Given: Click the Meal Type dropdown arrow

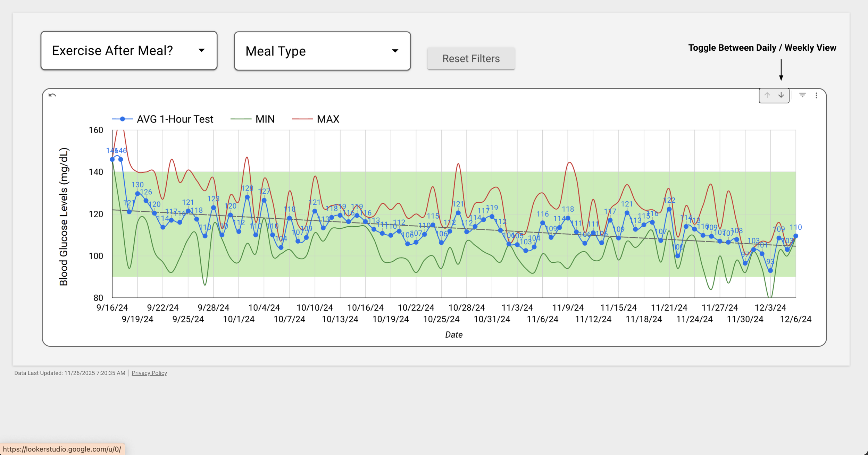Looking at the screenshot, I should (x=395, y=51).
